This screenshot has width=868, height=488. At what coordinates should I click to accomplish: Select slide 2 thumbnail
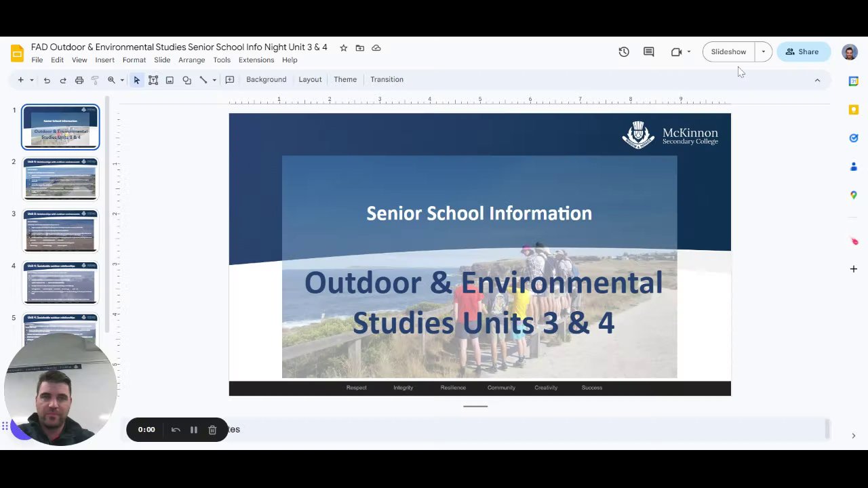(x=60, y=179)
